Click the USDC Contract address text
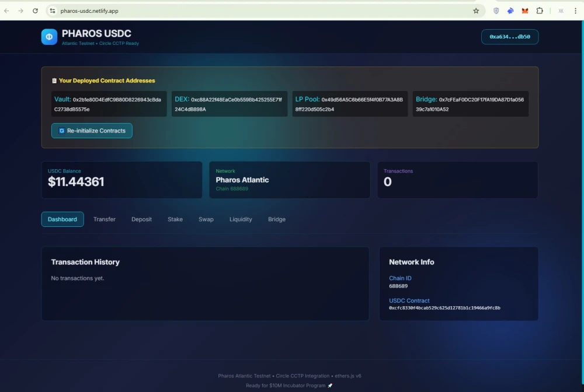This screenshot has height=392, width=584. click(x=444, y=308)
